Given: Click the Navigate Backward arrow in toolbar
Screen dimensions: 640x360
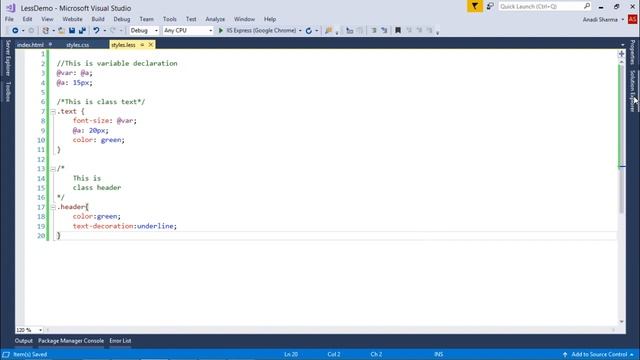Looking at the screenshot, I should click(15, 31).
